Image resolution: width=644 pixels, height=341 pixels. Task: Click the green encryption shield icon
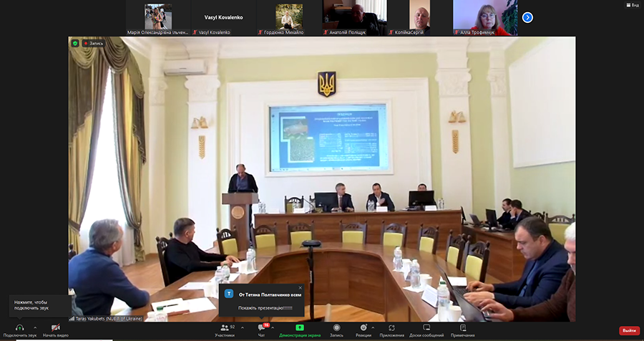pyautogui.click(x=74, y=43)
